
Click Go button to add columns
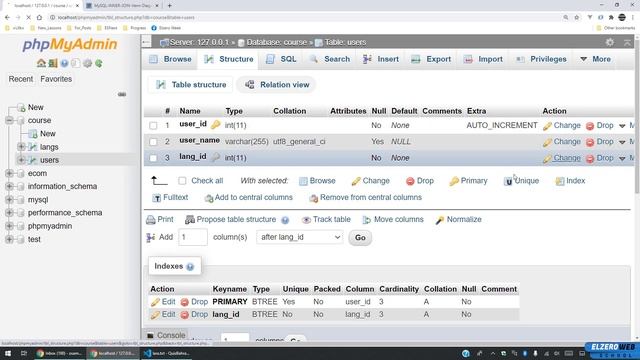(x=360, y=238)
